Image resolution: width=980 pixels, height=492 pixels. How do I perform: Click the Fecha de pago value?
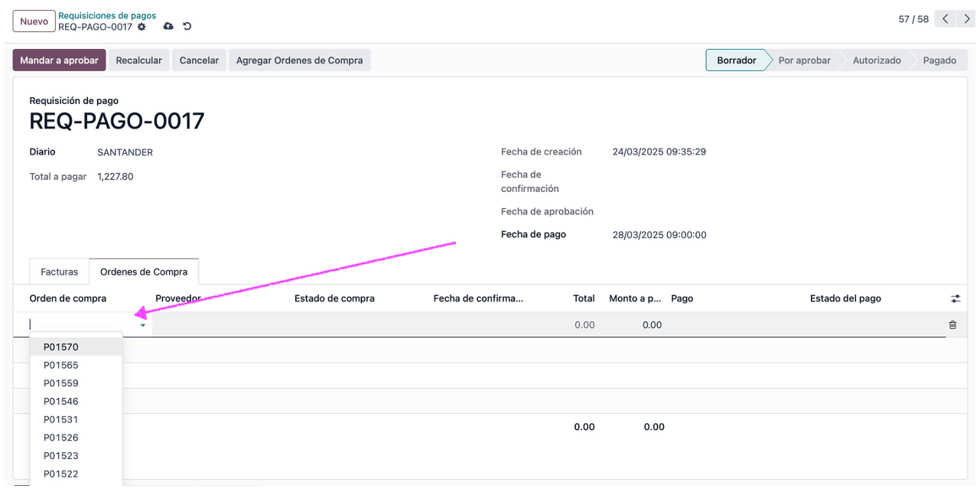point(659,235)
